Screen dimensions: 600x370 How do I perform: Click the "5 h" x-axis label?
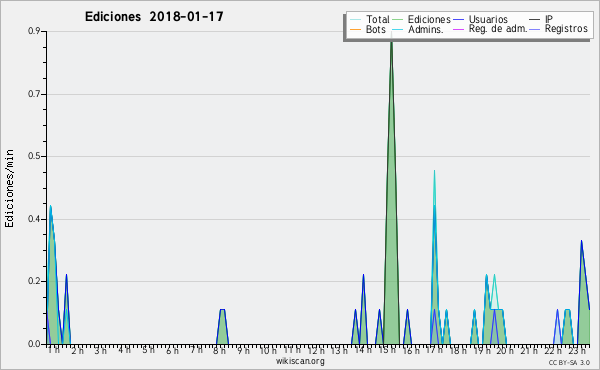[148, 350]
